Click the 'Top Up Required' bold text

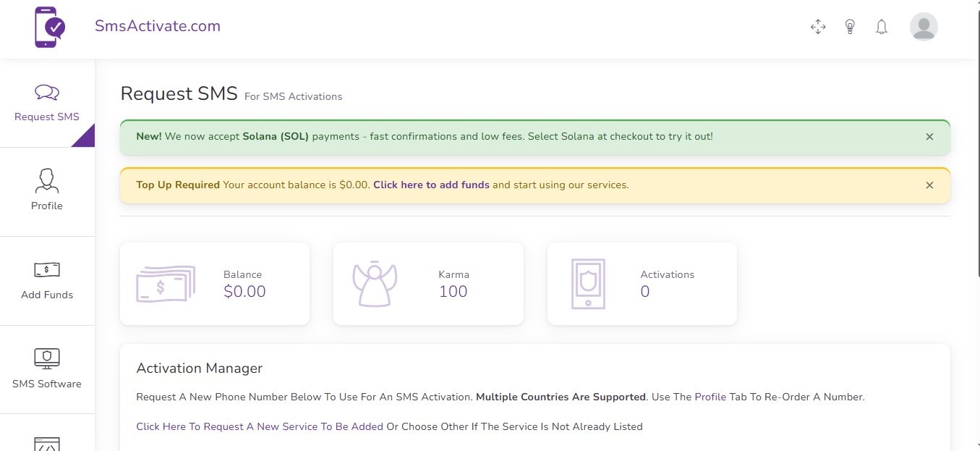178,185
